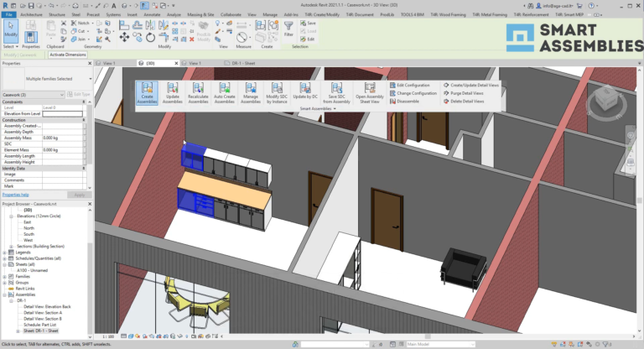
Task: Click the Delete red X tool
Action: tap(191, 39)
